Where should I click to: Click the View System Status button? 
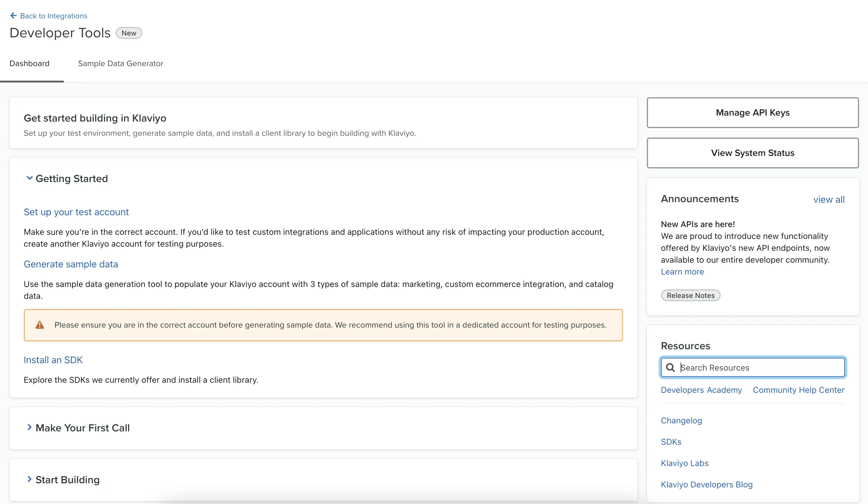pos(753,153)
